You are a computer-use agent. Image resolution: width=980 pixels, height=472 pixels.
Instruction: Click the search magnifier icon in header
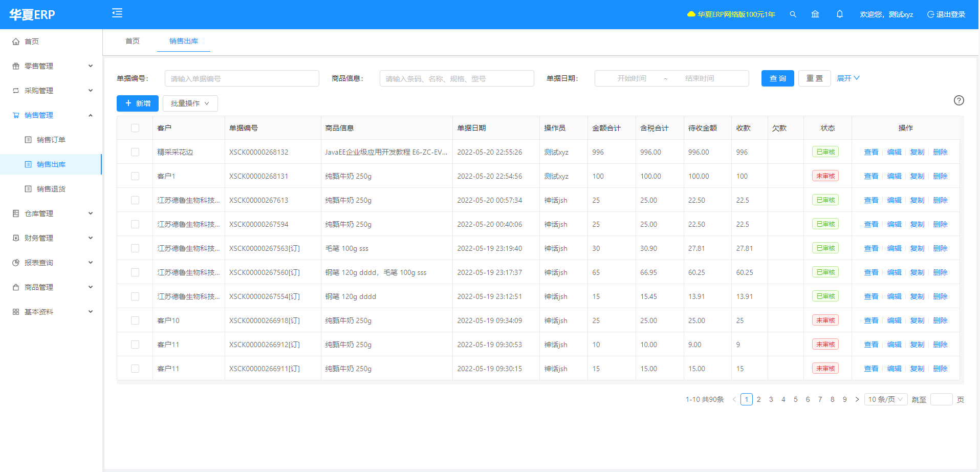(x=793, y=14)
